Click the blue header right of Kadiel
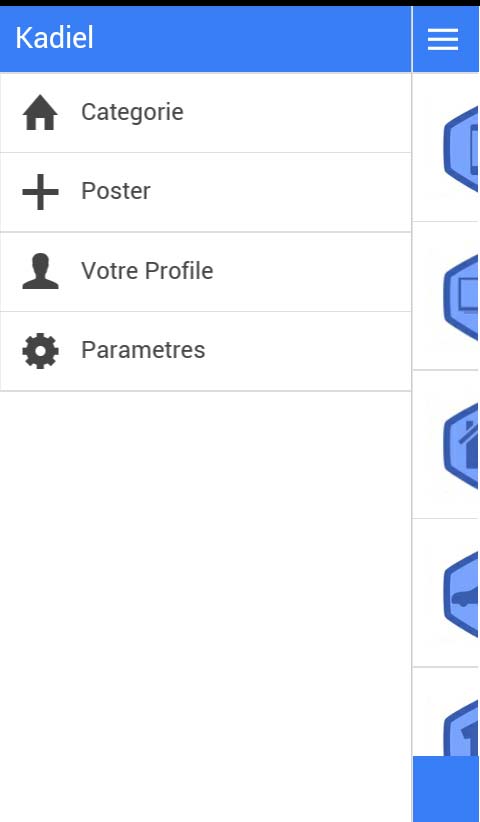This screenshot has width=480, height=822. click(252, 39)
